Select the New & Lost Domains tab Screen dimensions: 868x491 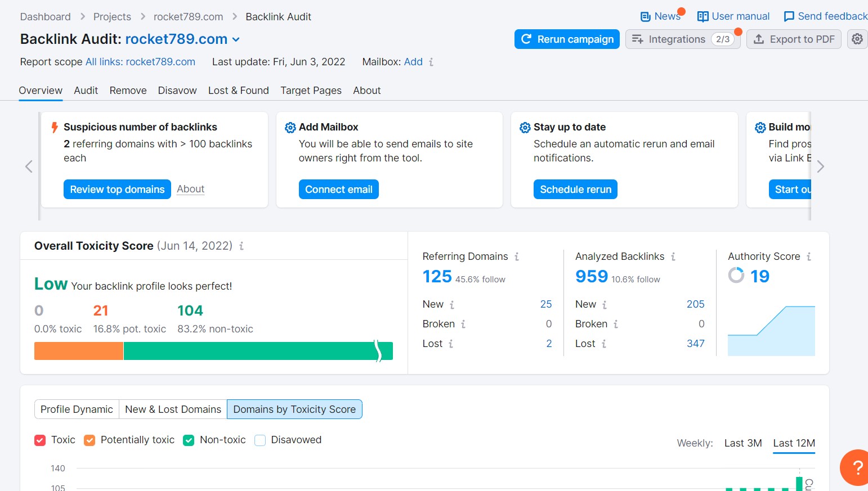[173, 409]
